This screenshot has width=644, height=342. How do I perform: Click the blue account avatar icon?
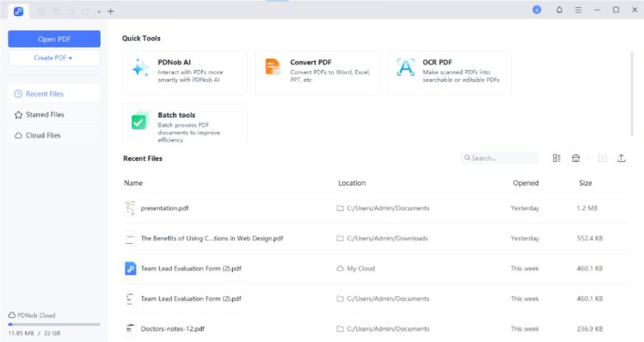tap(536, 10)
